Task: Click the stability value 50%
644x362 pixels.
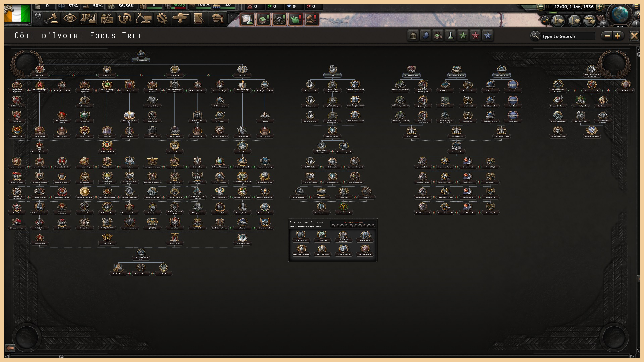Action: click(98, 6)
